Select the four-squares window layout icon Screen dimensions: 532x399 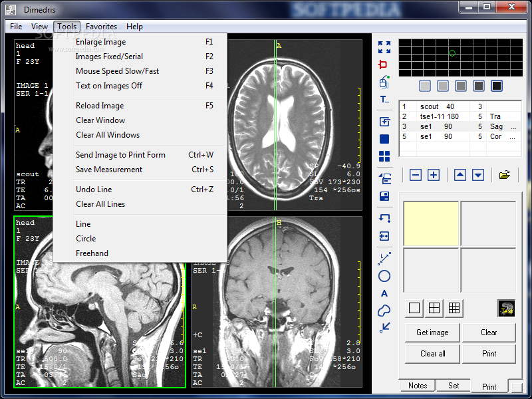coord(384,156)
